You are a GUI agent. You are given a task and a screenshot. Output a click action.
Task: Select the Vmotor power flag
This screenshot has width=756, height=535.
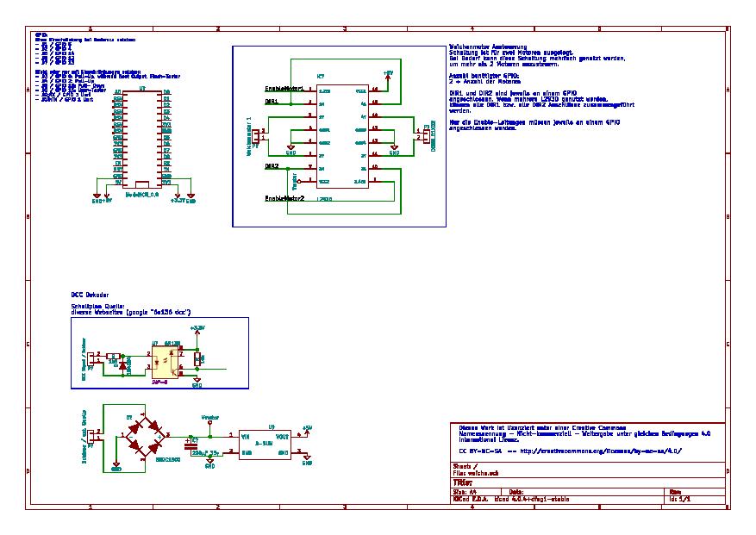pos(209,420)
